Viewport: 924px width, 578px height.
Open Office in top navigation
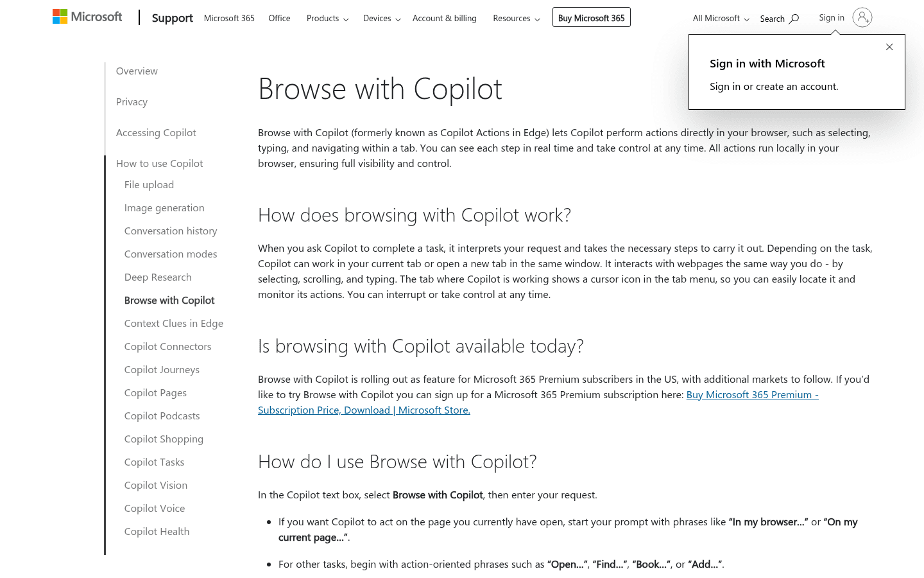pos(279,18)
